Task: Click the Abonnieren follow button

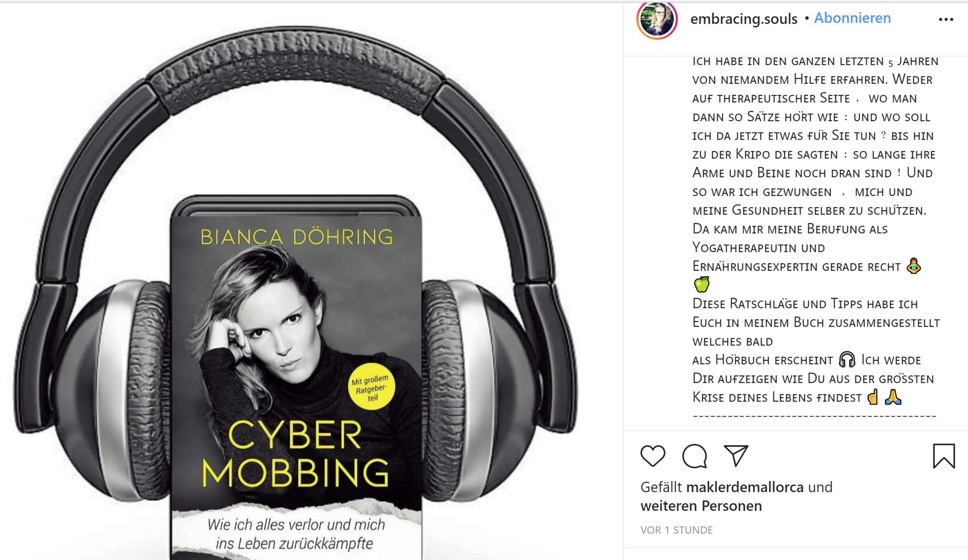Action: [852, 18]
